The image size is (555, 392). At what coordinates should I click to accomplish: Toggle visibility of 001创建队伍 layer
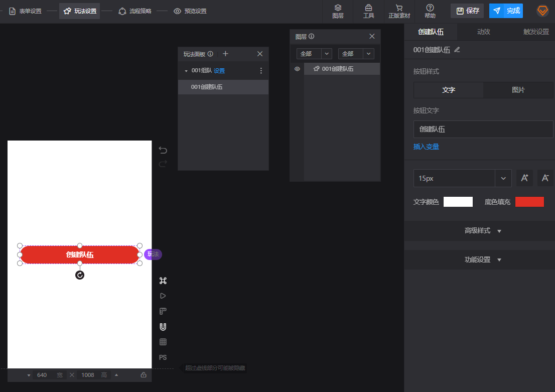click(297, 69)
